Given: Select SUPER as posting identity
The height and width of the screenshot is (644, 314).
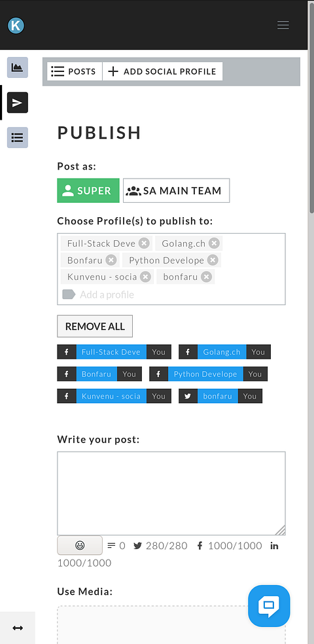Looking at the screenshot, I should pos(88,190).
